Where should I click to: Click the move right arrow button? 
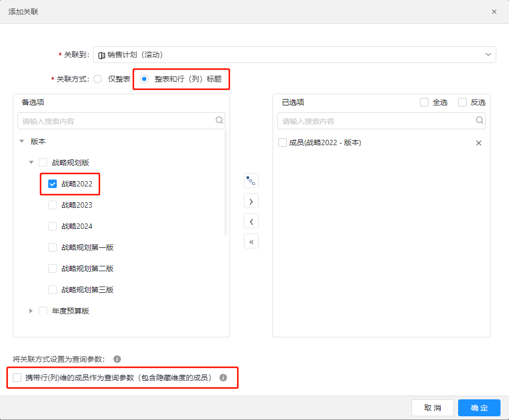point(251,201)
